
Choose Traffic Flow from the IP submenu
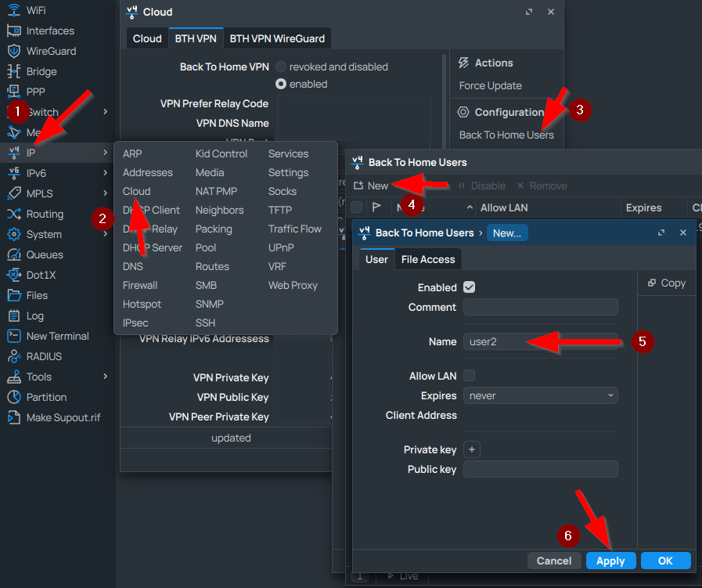pyautogui.click(x=294, y=229)
